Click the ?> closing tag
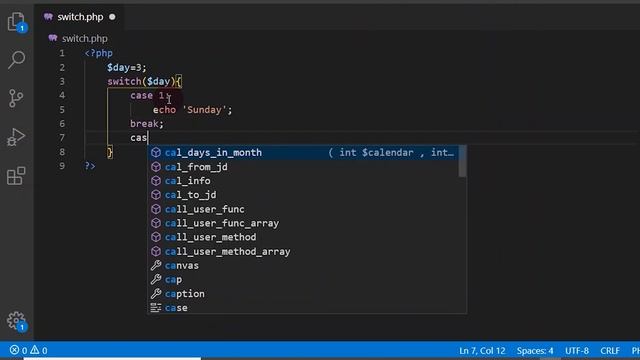 (90, 166)
